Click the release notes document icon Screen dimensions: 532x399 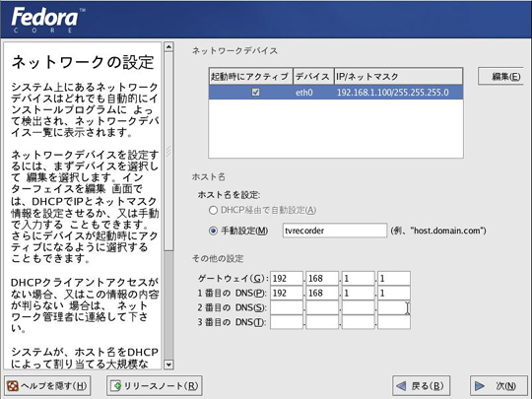tap(116, 386)
